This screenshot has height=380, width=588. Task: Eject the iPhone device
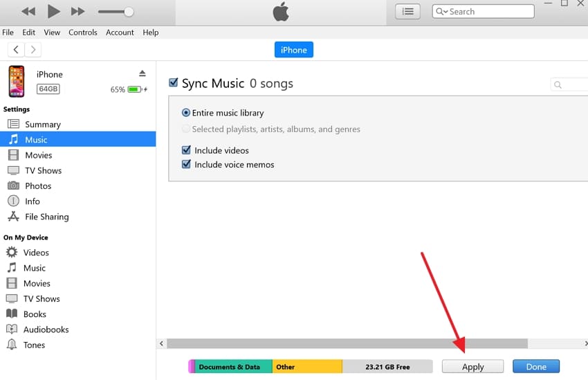click(142, 73)
